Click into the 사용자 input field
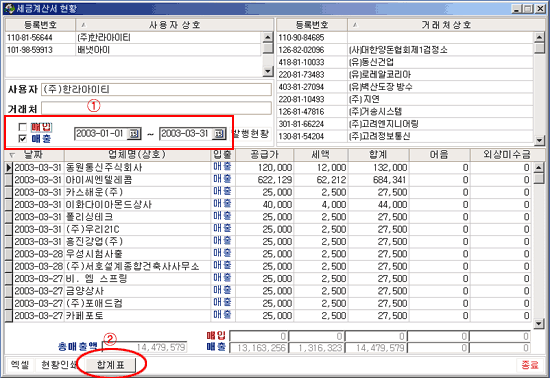Image resolution: width=550 pixels, height=378 pixels. 156,89
